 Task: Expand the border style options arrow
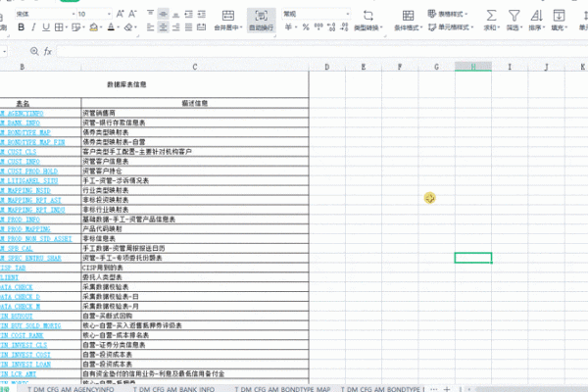point(67,27)
